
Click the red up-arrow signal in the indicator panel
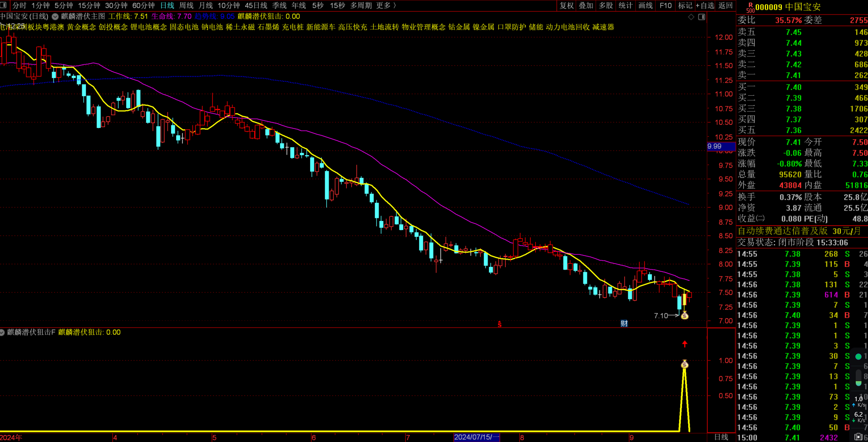click(x=685, y=344)
